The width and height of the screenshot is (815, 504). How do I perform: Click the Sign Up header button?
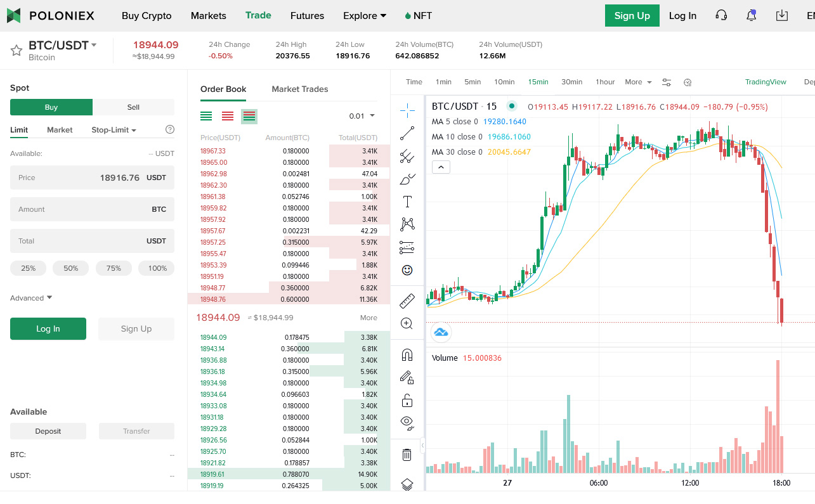pos(632,16)
